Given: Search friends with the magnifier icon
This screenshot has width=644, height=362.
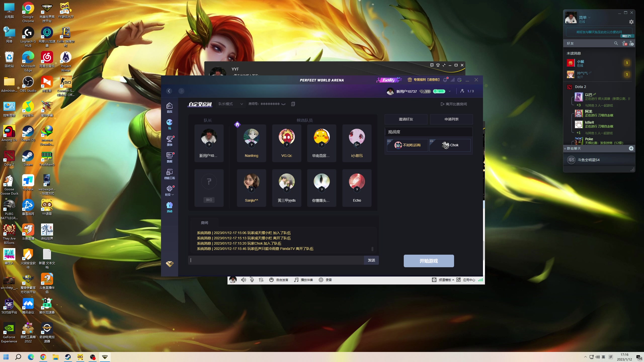Looking at the screenshot, I should click(x=616, y=43).
